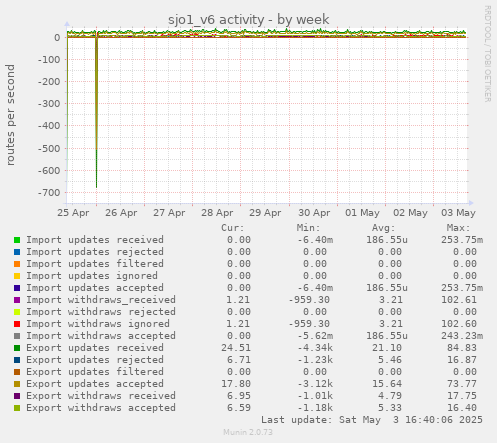This screenshot has height=443, width=497.
Task: Click the 'Import updates received' legend label
Action: coord(95,240)
